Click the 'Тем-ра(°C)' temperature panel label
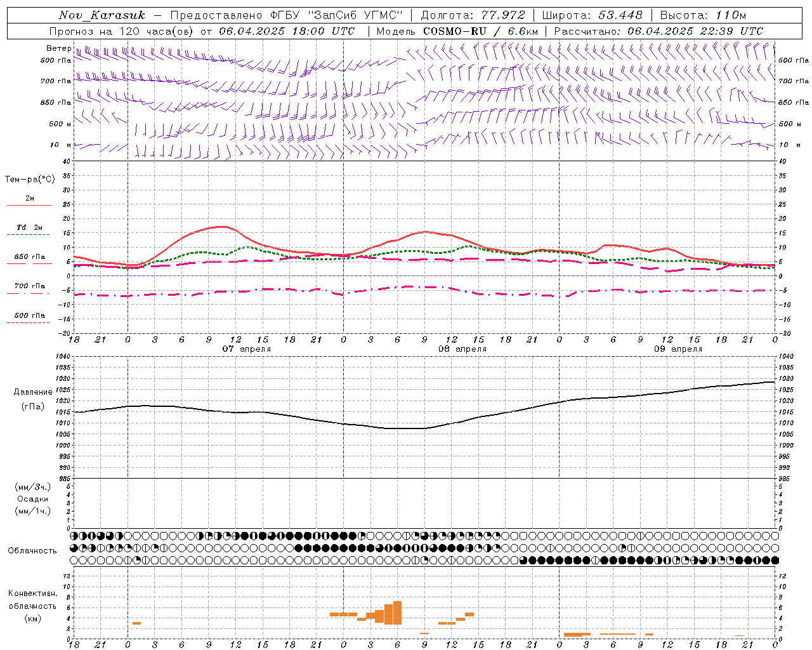Image resolution: width=812 pixels, height=650 pixels. (x=30, y=180)
